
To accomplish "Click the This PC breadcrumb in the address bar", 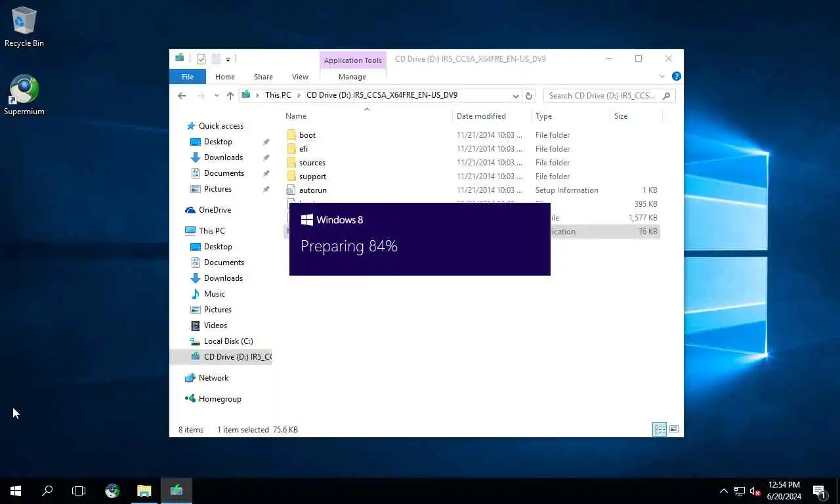I will point(278,95).
